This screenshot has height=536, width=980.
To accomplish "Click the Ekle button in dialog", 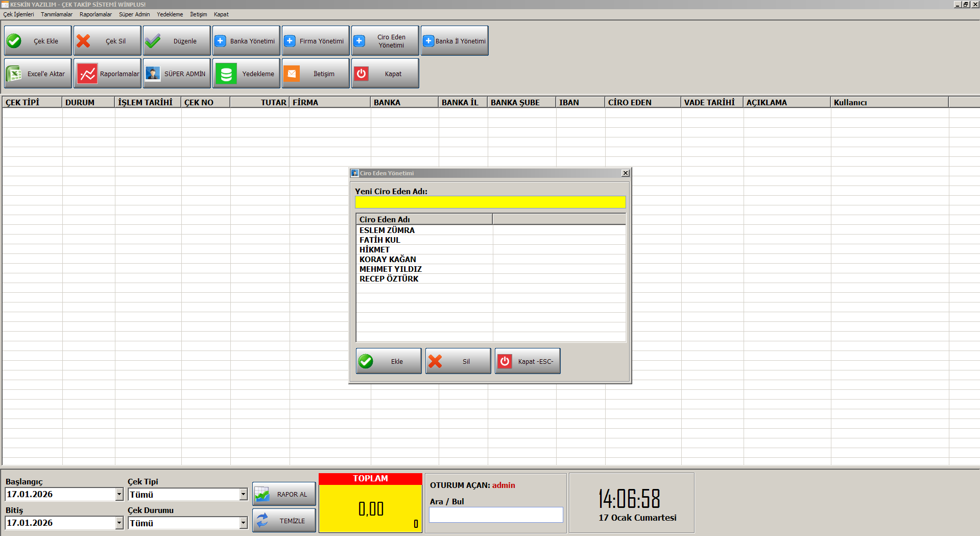I will [389, 361].
